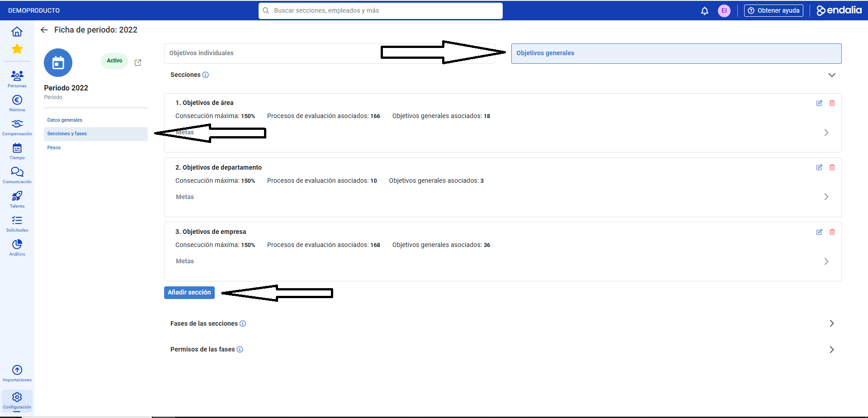Viewport: 868px width, 418px height.
Task: Edit the Objetivos de área section
Action: pyautogui.click(x=819, y=103)
